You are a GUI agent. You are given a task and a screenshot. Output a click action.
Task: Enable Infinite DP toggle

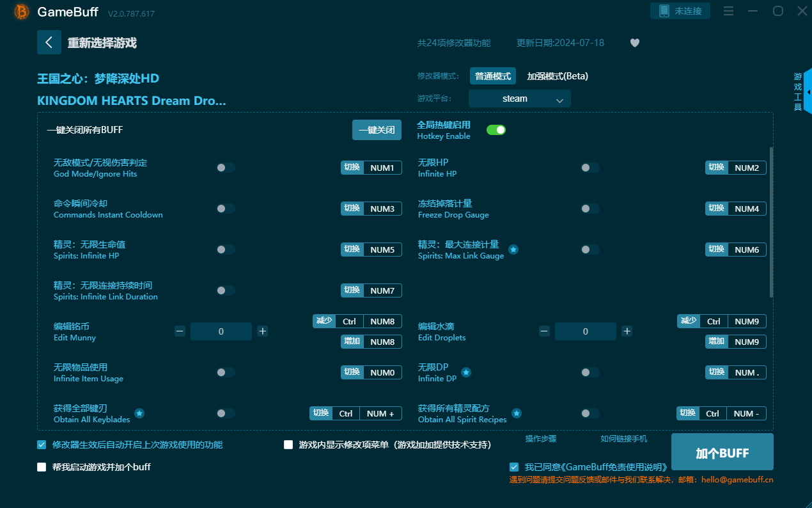tap(590, 372)
